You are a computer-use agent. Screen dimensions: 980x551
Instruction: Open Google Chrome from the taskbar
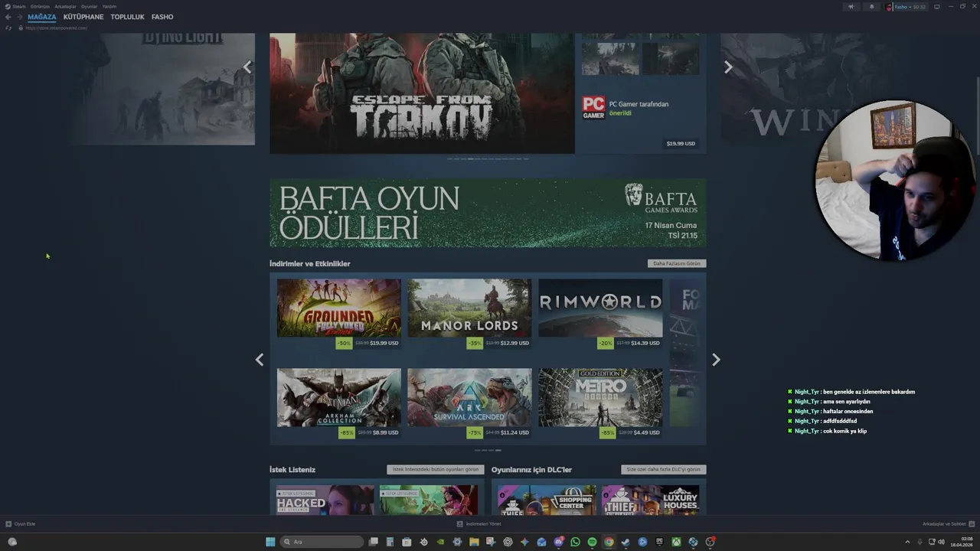pyautogui.click(x=609, y=542)
